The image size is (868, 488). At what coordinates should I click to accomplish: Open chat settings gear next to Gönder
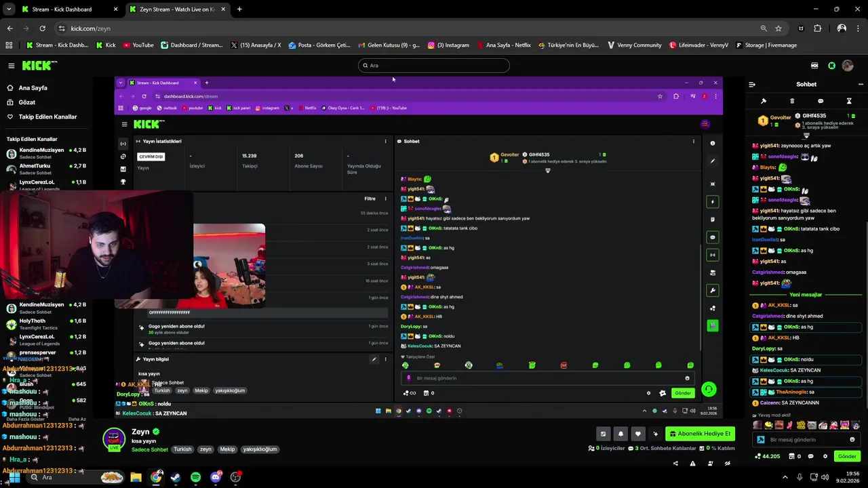[825, 456]
